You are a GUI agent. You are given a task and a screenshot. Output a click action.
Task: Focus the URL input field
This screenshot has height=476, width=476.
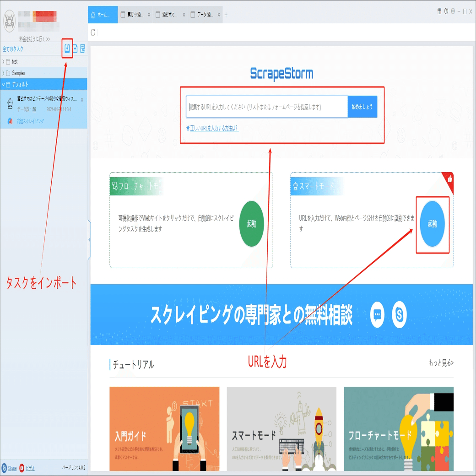click(267, 107)
